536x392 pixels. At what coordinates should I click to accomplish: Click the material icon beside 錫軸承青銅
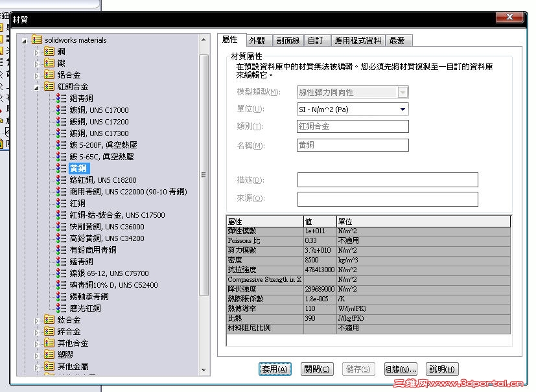pos(61,296)
